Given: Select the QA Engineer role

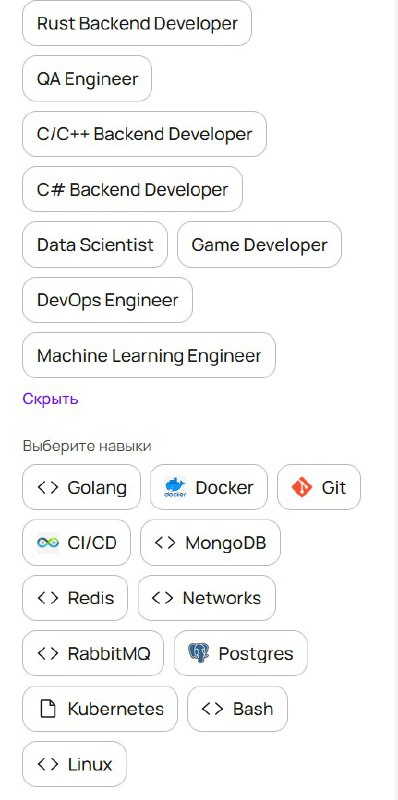Looking at the screenshot, I should coord(87,79).
